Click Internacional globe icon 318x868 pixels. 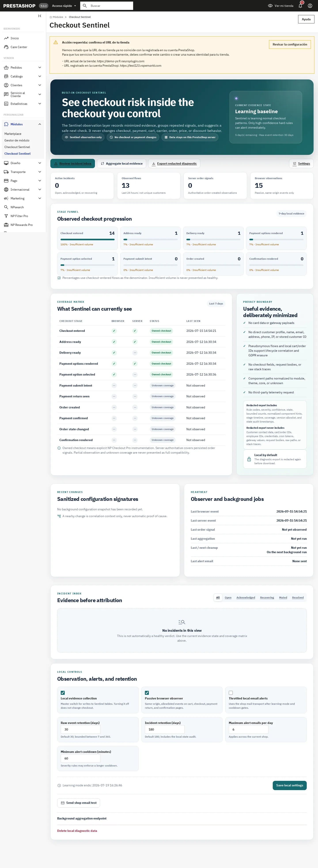[x=6, y=190]
